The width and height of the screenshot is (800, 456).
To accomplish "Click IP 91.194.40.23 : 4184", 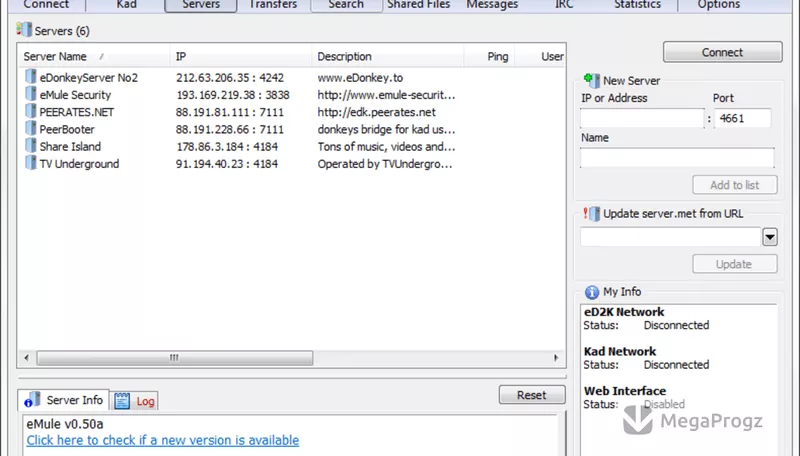I will [x=227, y=164].
